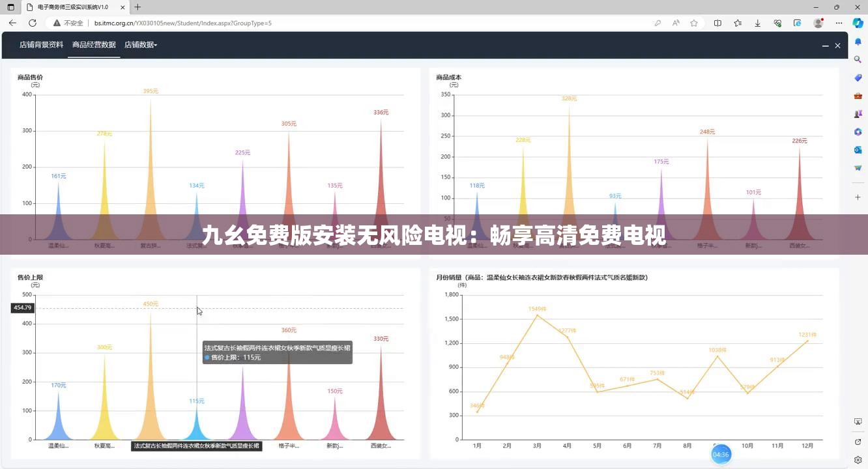Open the downloads panel
Screen dimensions: 868x469
pos(758,23)
